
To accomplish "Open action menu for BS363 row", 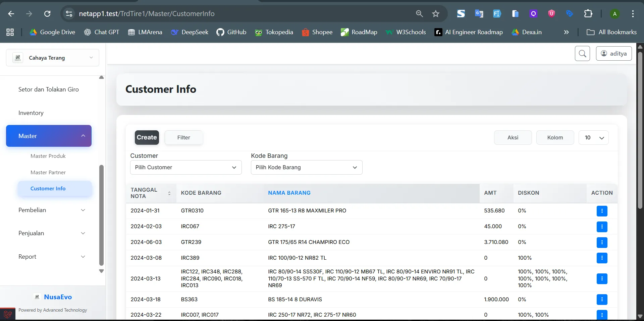I will 602,300.
